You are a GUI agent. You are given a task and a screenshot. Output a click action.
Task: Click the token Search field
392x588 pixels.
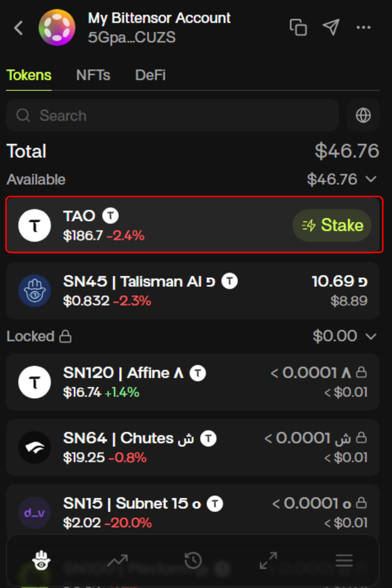[x=172, y=116]
